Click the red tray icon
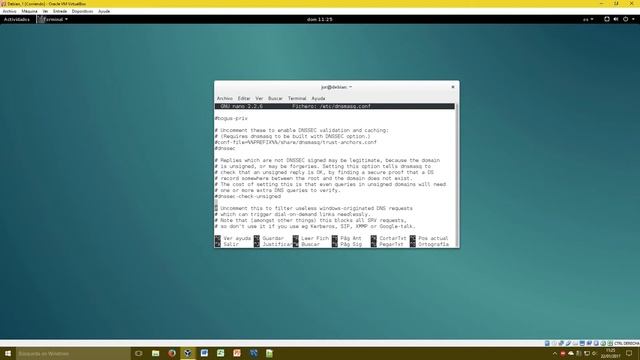The image size is (640, 360). [562, 353]
